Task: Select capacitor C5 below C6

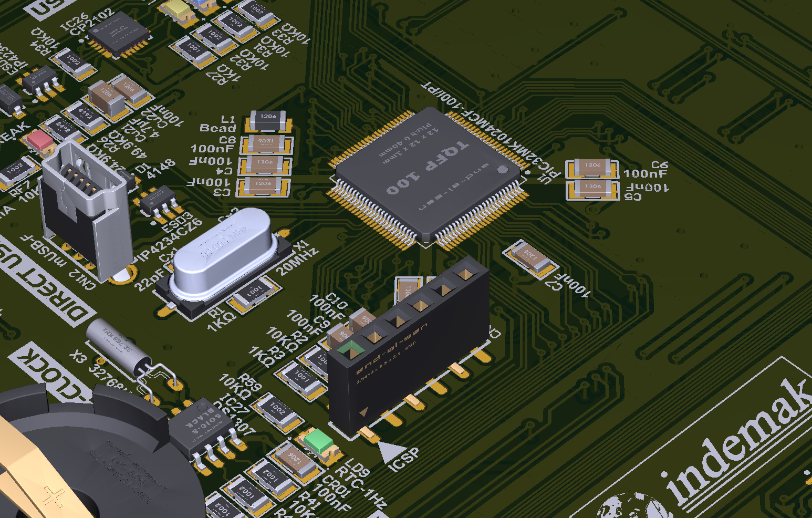Action: click(x=592, y=189)
